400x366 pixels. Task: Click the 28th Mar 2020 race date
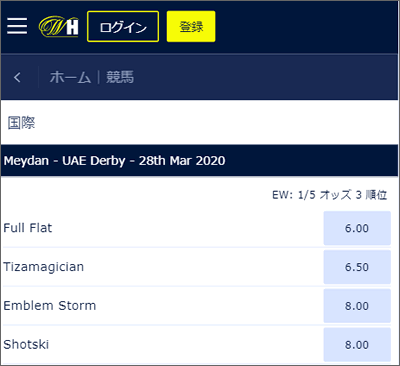(x=182, y=161)
